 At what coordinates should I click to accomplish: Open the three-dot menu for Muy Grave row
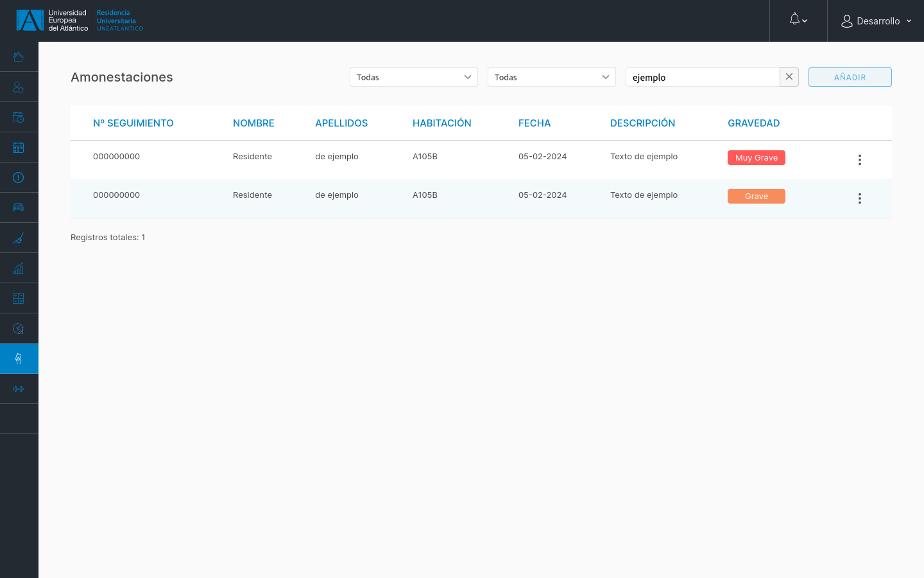pyautogui.click(x=860, y=160)
